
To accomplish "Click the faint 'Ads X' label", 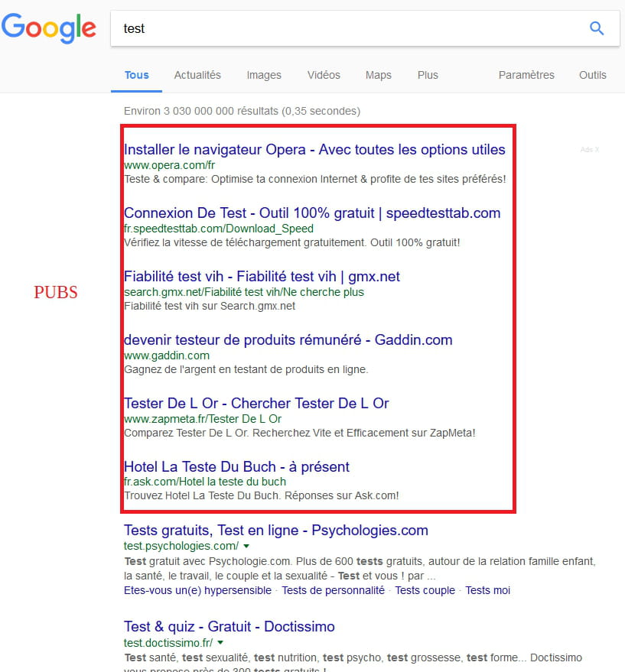I will (590, 150).
